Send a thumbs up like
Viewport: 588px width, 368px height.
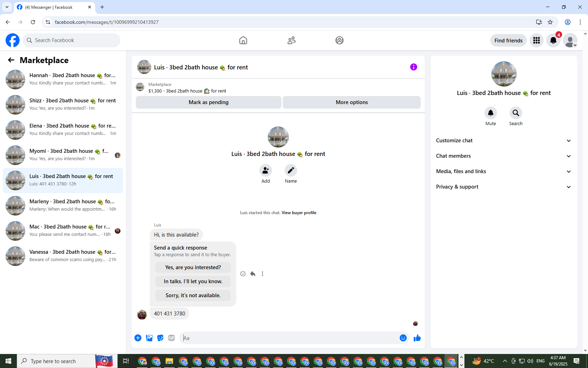click(x=417, y=338)
